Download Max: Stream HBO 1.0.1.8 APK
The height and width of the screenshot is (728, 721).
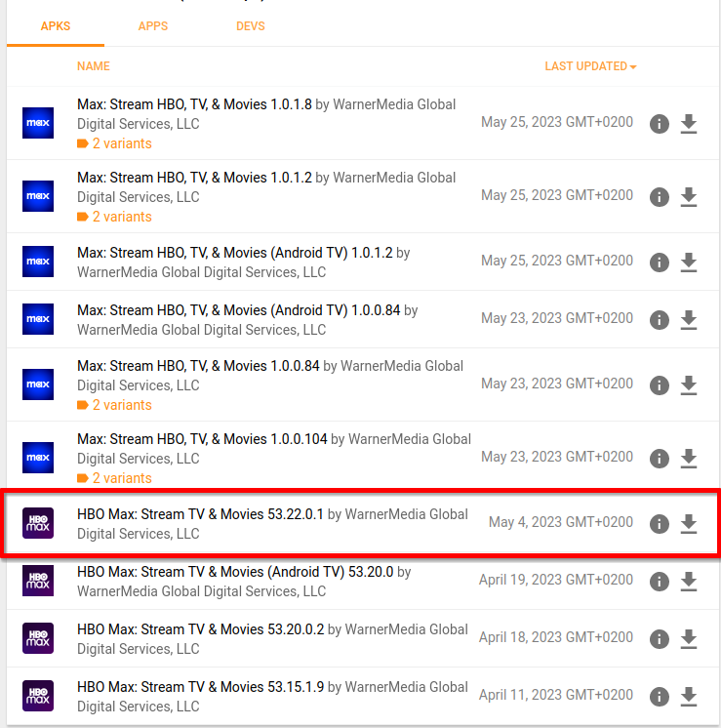point(689,124)
